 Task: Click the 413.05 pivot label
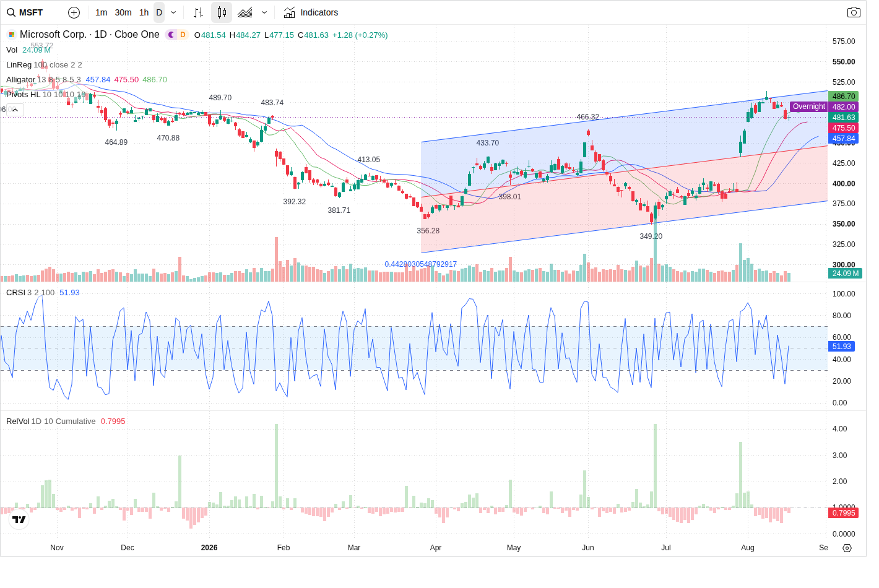pyautogui.click(x=369, y=160)
